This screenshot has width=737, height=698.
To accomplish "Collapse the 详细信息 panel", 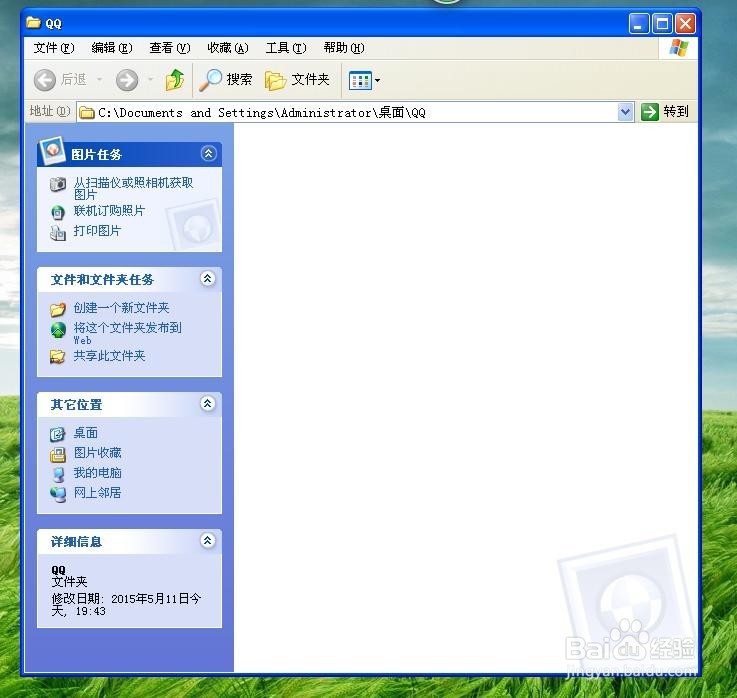I will 208,541.
